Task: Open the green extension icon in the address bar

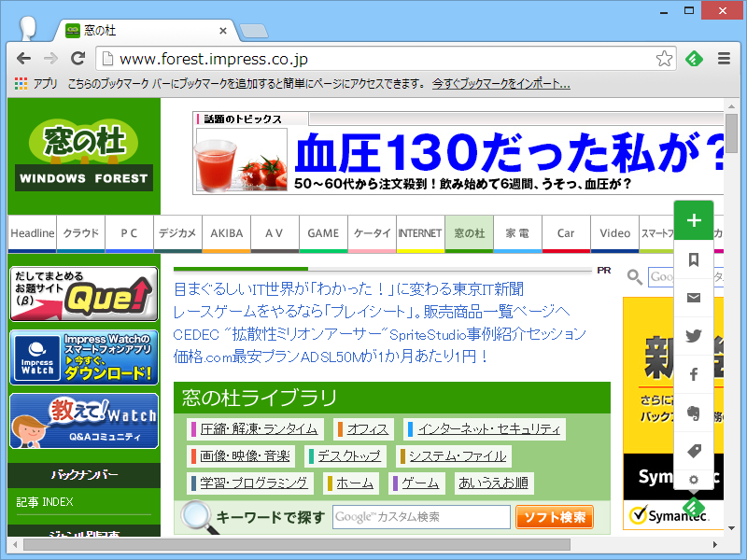Action: tap(694, 58)
